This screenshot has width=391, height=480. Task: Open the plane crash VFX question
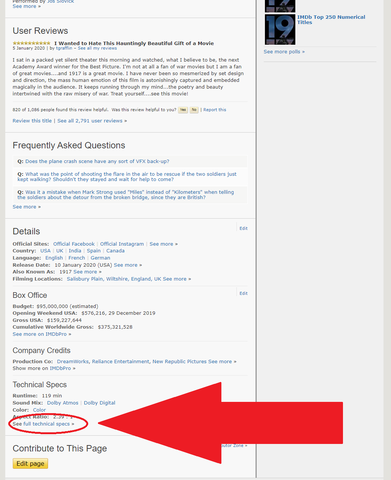pos(97,161)
